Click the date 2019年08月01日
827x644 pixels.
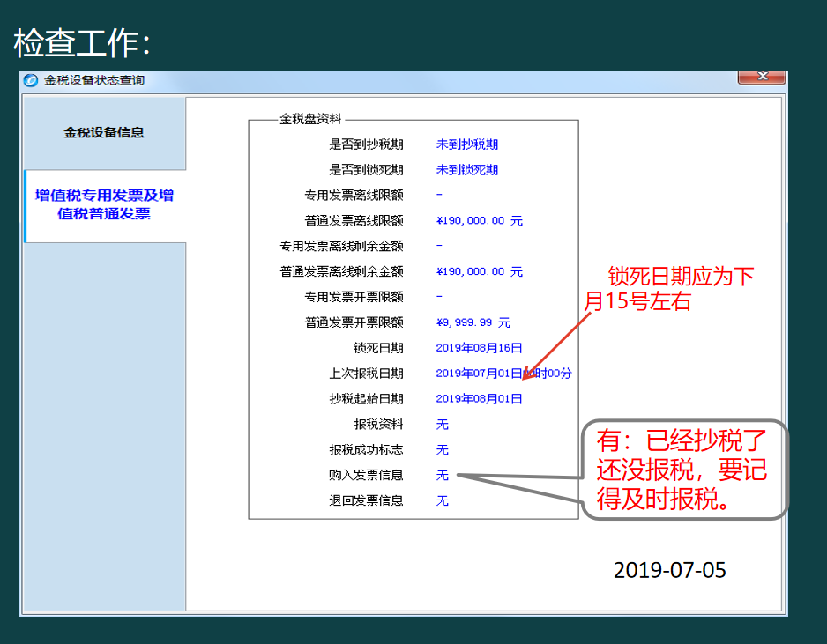point(479,399)
